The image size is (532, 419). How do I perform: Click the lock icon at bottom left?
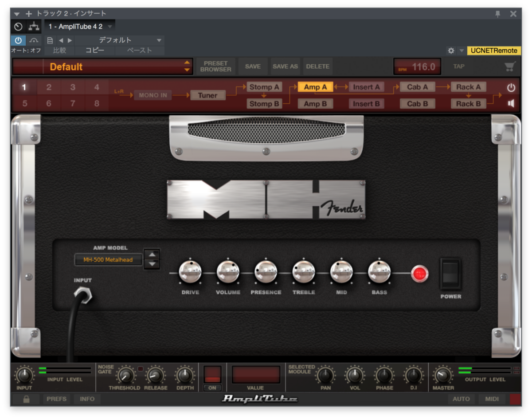tap(26, 399)
